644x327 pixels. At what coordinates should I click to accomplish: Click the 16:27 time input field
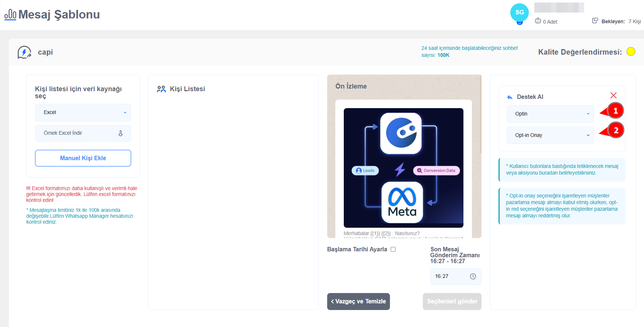(450, 276)
